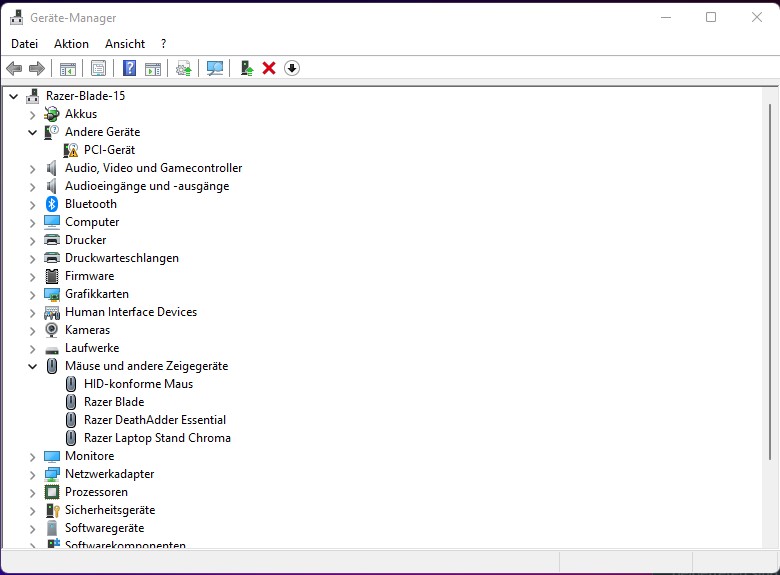The image size is (780, 575).
Task: Open the Aktion menu
Action: point(71,44)
